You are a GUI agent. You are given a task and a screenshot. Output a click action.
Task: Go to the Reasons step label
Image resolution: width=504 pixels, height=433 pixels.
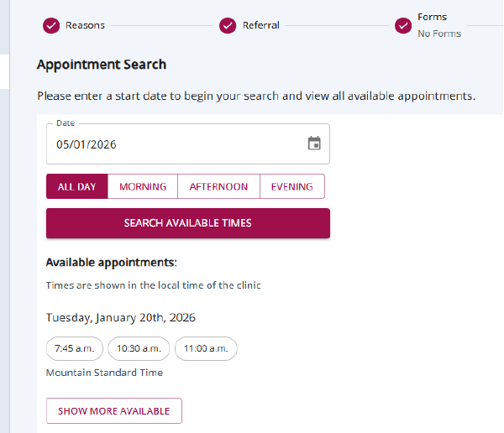(x=85, y=25)
